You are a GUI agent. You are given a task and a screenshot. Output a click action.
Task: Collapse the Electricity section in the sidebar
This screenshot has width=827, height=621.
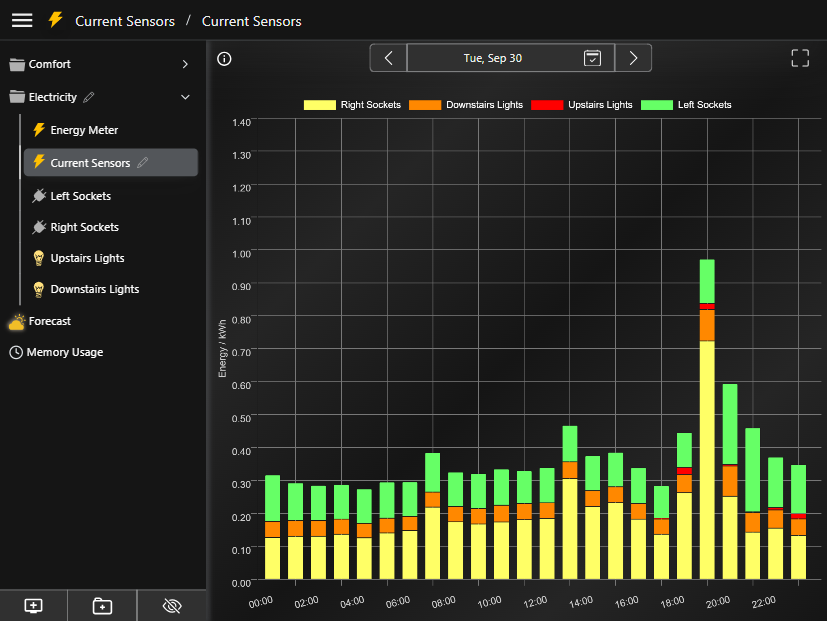(x=184, y=97)
